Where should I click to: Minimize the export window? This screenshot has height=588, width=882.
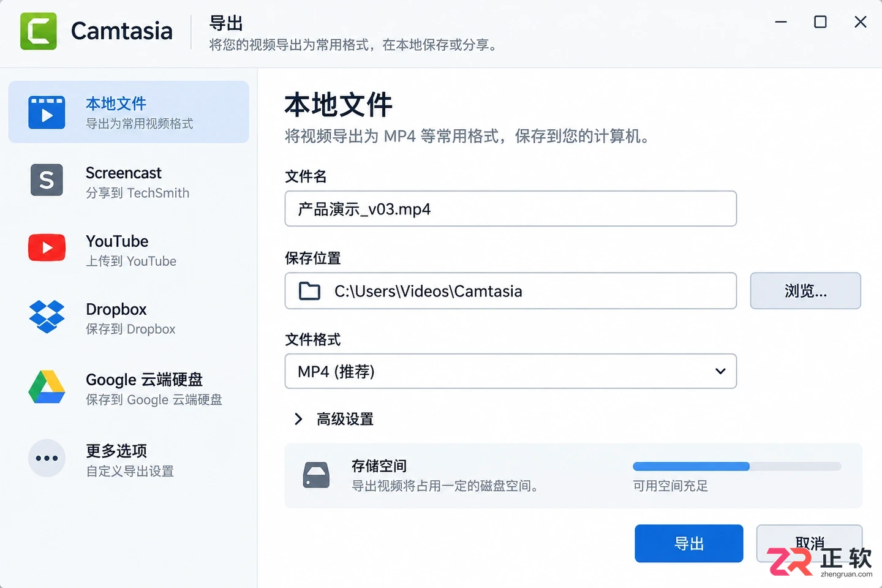(x=781, y=22)
